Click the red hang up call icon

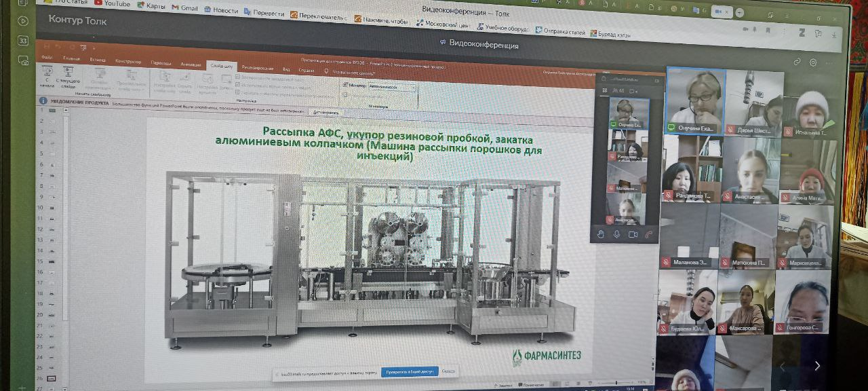point(649,235)
